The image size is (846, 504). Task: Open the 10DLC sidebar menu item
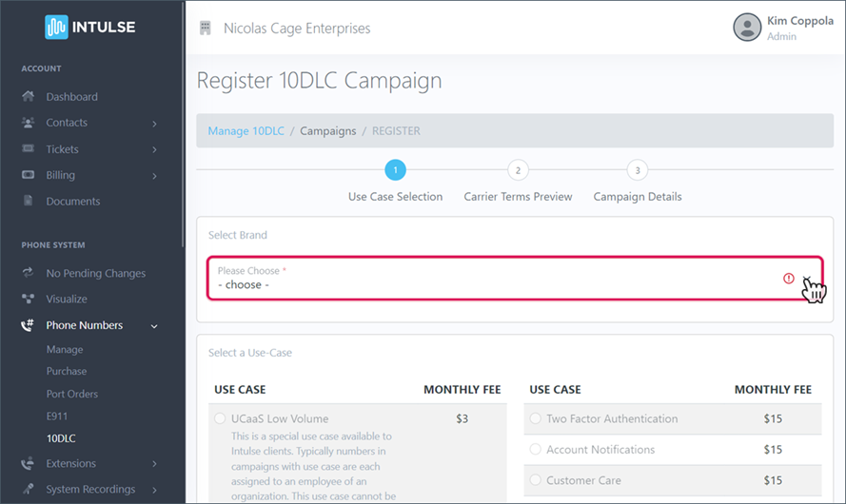coord(61,438)
